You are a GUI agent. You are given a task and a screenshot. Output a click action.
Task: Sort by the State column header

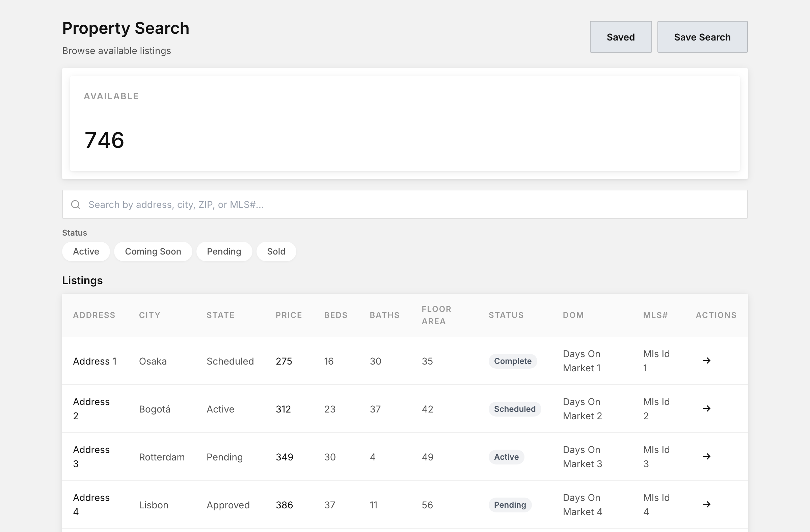(x=220, y=315)
